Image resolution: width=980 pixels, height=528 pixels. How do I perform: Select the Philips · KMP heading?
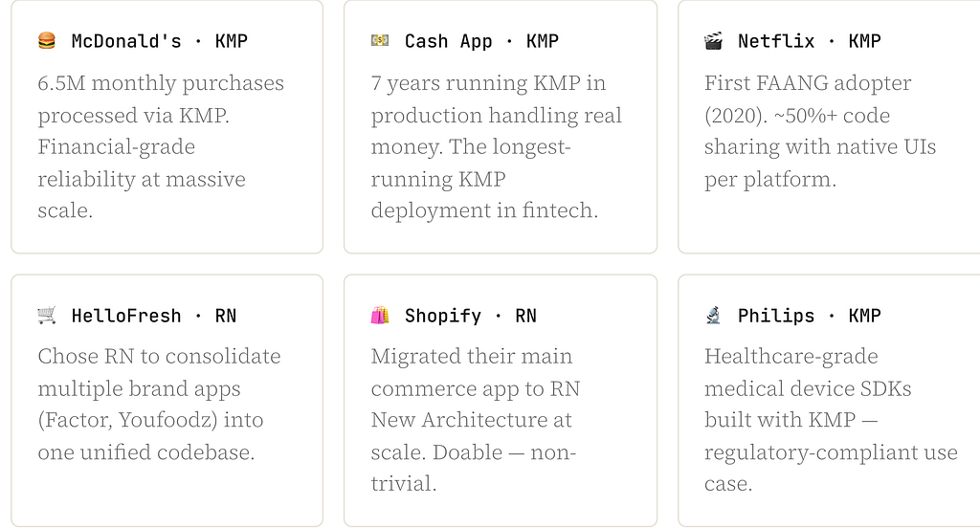810,316
